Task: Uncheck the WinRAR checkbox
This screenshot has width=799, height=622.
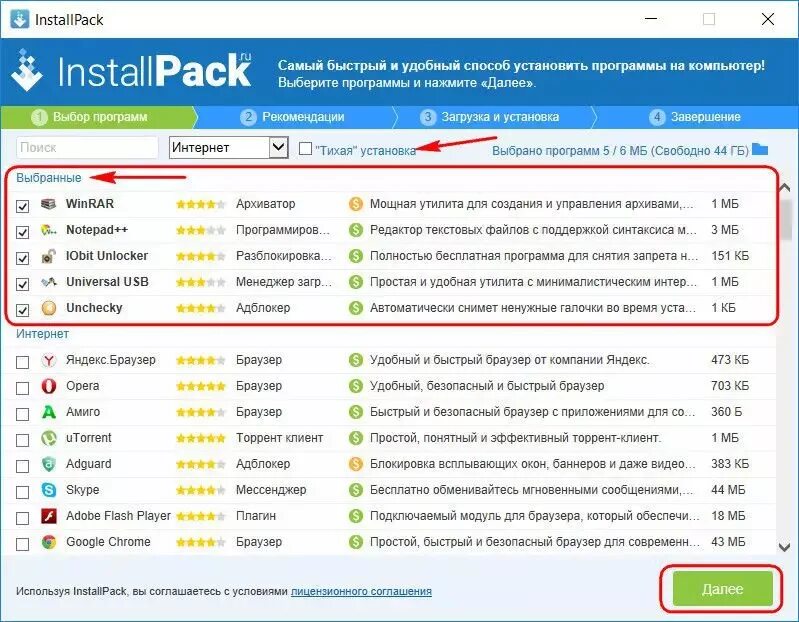Action: point(22,206)
